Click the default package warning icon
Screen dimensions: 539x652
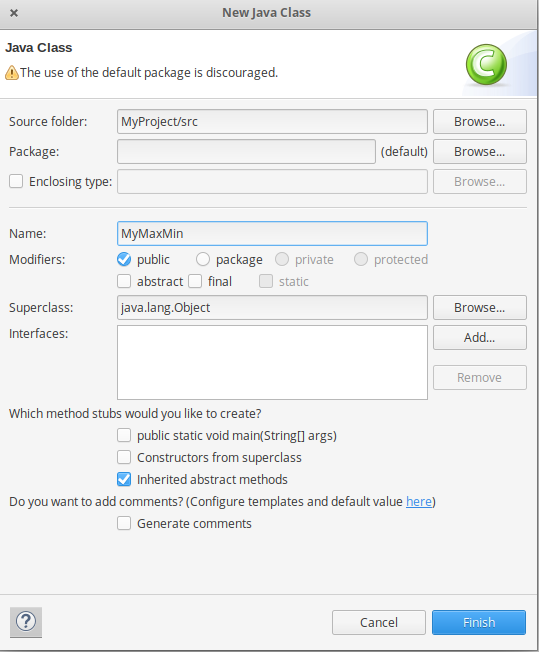click(12, 73)
